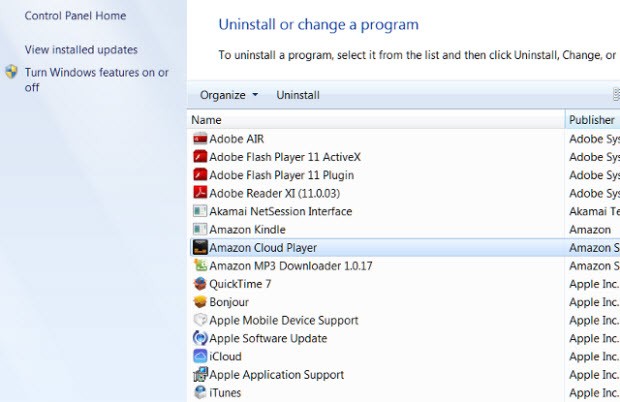Screen dimensions: 620x402
Task: Select the Adobe AIR entry name
Action: [x=236, y=139]
